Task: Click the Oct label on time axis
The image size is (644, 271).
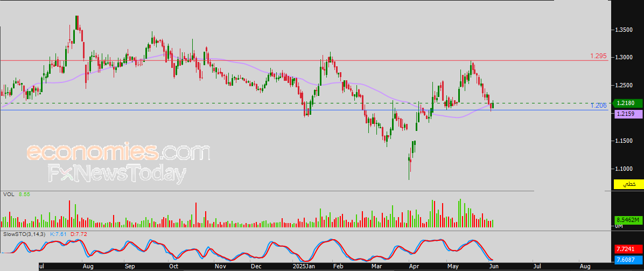Action: click(x=174, y=267)
